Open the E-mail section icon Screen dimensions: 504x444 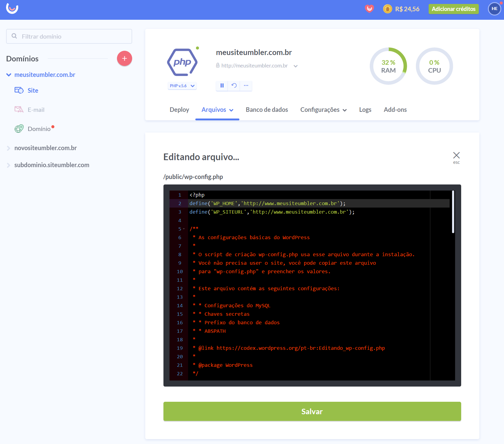19,109
